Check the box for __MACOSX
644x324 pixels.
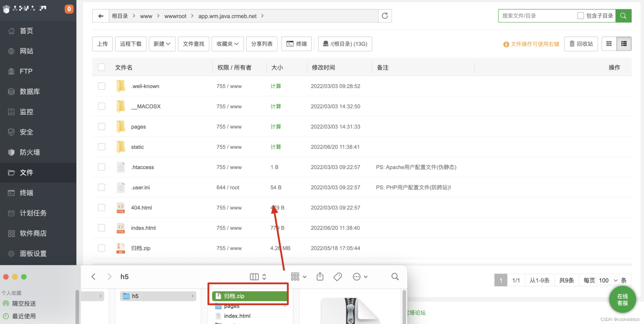[102, 106]
